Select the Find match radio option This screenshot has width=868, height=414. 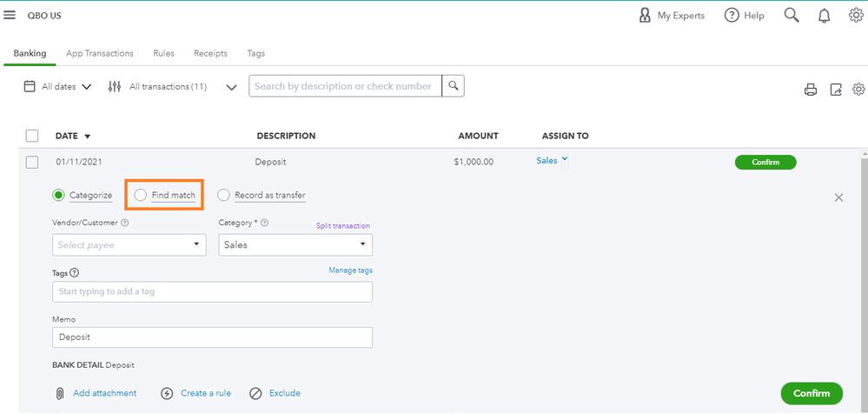pos(141,195)
